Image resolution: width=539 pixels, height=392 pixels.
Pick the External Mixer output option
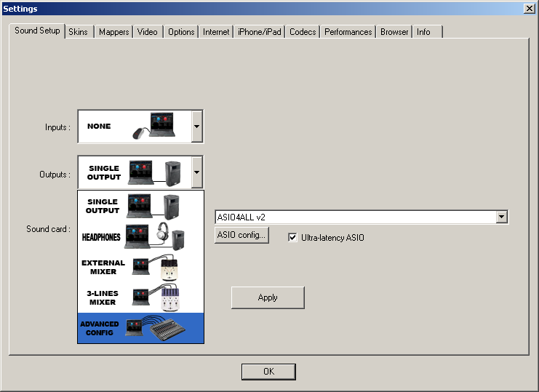[140, 267]
